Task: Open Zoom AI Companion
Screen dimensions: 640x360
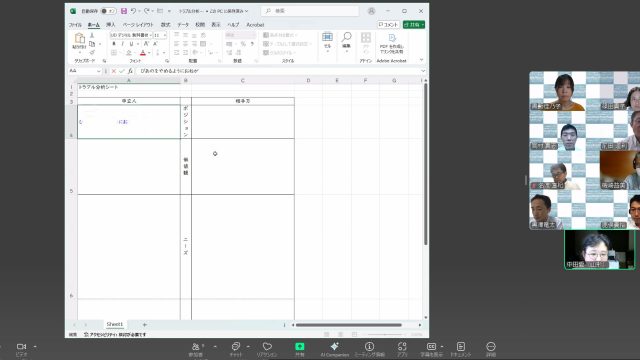Action: [334, 347]
